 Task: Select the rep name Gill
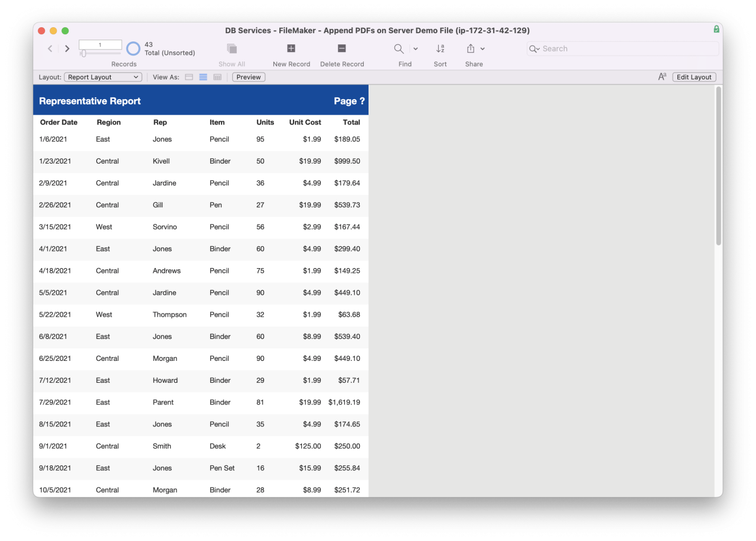point(158,205)
